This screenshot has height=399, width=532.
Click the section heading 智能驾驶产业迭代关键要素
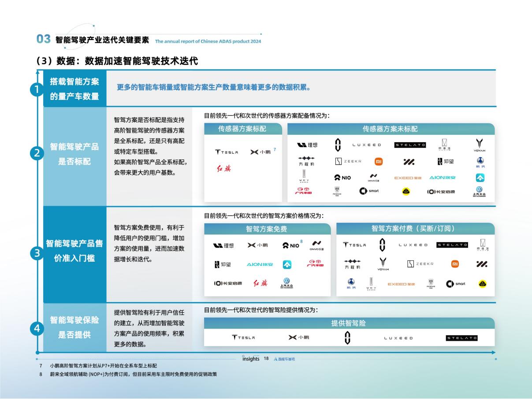click(102, 39)
